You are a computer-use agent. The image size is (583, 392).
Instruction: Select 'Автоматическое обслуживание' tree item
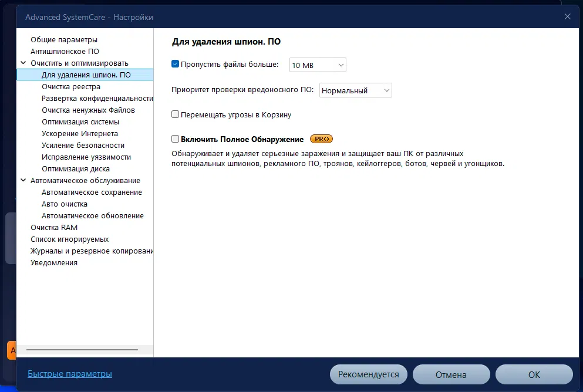click(x=85, y=181)
